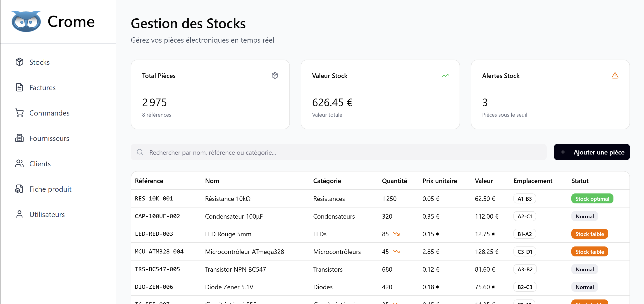Click the Valeur Stock trending-up arrow icon
The width and height of the screenshot is (644, 304).
(445, 76)
